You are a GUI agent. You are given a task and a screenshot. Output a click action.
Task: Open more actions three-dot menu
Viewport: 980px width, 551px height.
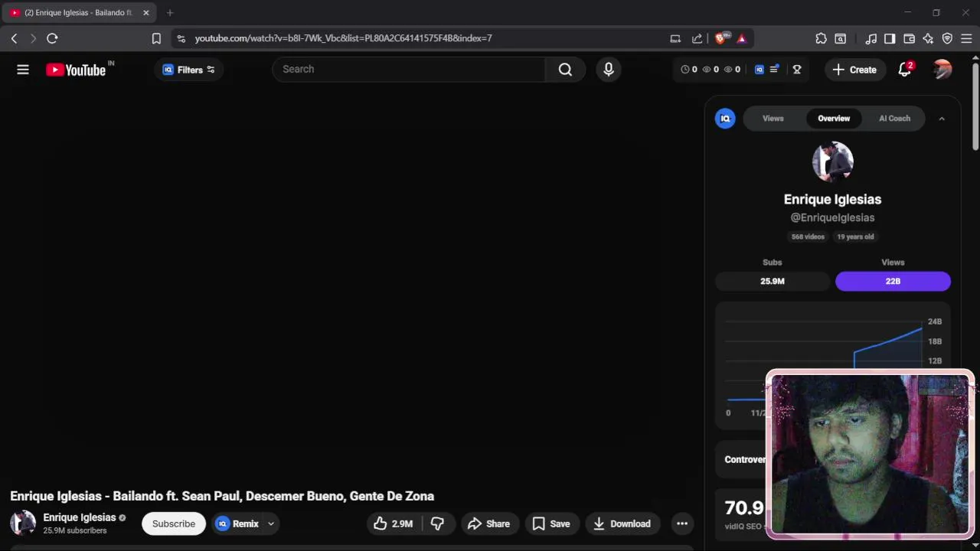pos(682,523)
